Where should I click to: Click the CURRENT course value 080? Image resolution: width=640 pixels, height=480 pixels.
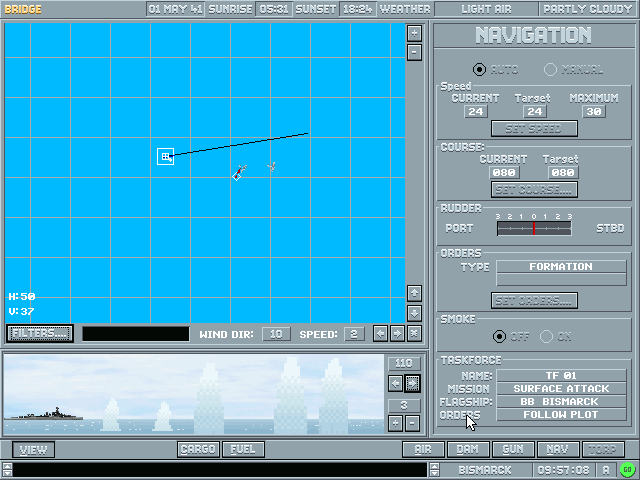click(x=504, y=173)
